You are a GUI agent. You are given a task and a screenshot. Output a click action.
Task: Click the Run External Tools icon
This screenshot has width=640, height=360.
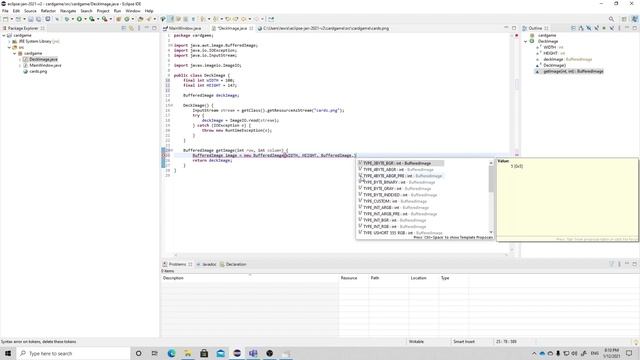[105, 19]
